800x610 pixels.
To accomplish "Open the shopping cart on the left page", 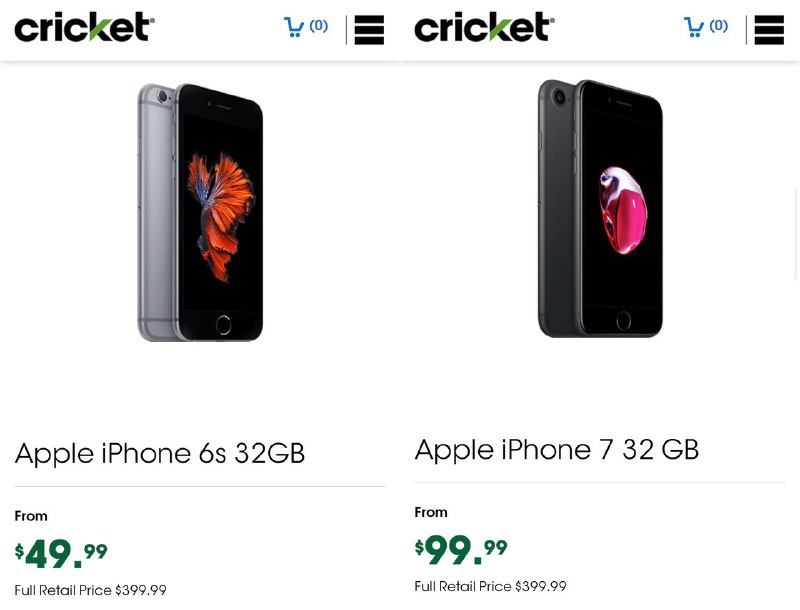I will [295, 26].
